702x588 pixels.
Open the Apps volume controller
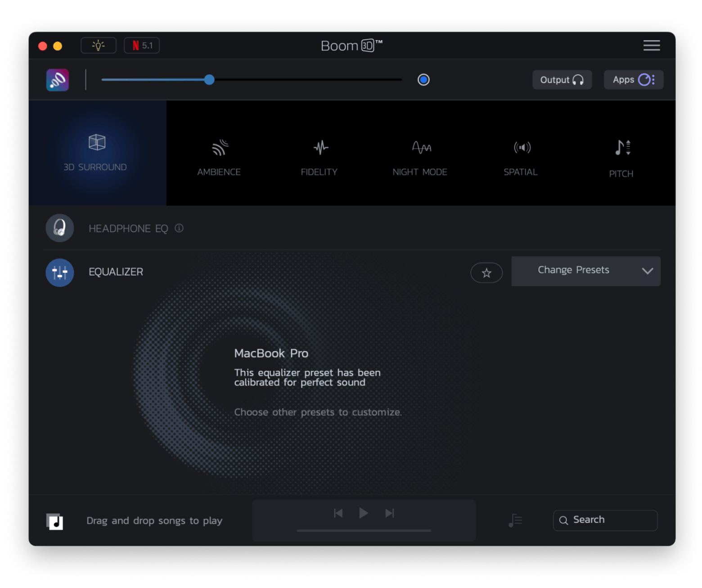tap(634, 80)
